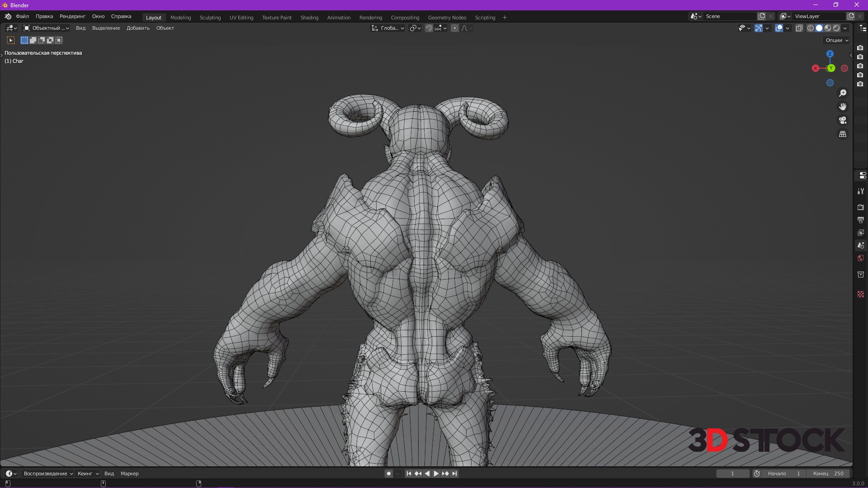Select wireframe viewport shading mode

811,28
